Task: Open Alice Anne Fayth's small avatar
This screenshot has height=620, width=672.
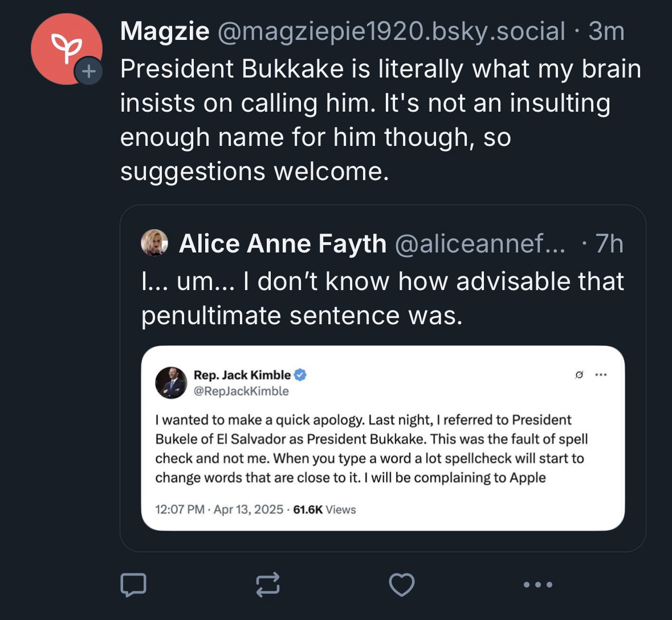Action: click(x=154, y=243)
